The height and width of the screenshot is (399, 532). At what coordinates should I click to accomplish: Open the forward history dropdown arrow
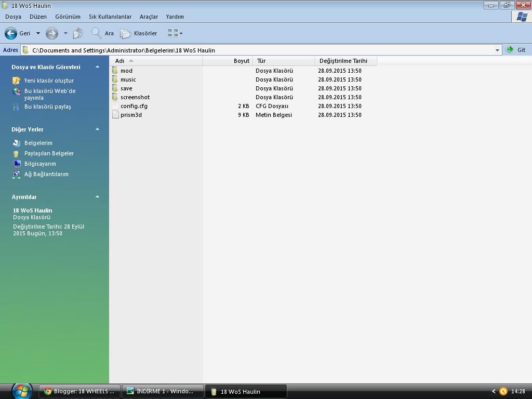click(x=65, y=33)
